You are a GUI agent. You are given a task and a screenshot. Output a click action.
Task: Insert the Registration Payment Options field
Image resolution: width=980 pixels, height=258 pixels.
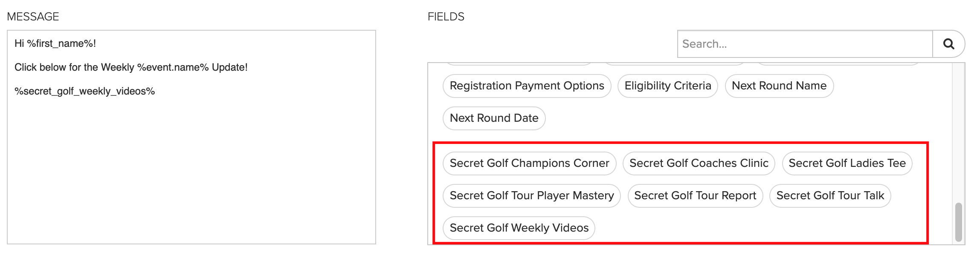pyautogui.click(x=527, y=86)
